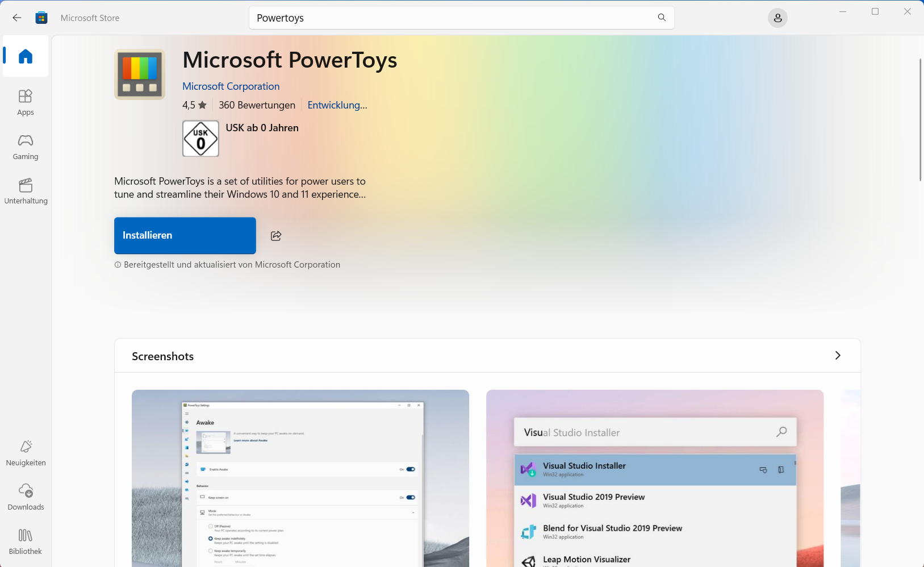Click the USK 0 age rating badge

tap(200, 139)
